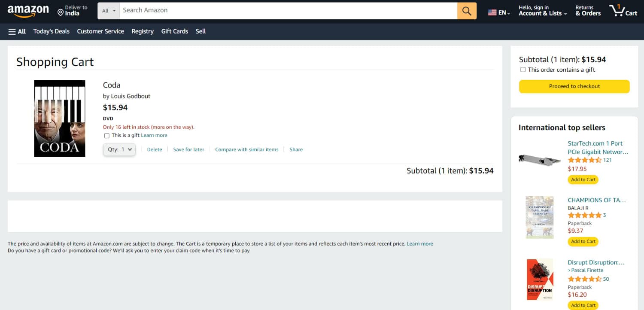The image size is (644, 310).
Task: Click the Search Amazon input field
Action: point(288,11)
